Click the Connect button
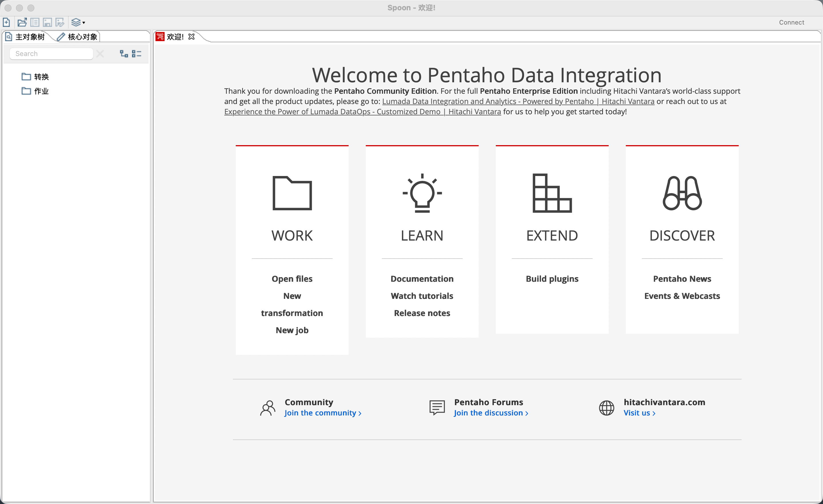This screenshot has height=504, width=823. point(791,22)
